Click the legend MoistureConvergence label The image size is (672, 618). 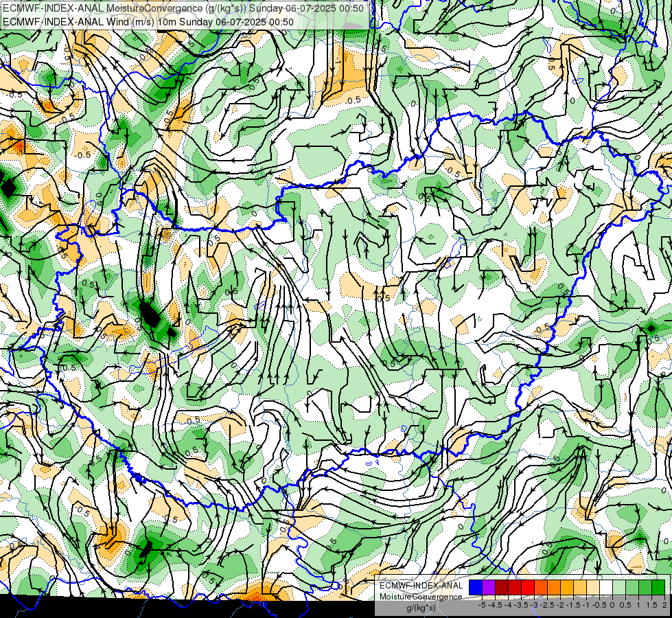[x=421, y=597]
